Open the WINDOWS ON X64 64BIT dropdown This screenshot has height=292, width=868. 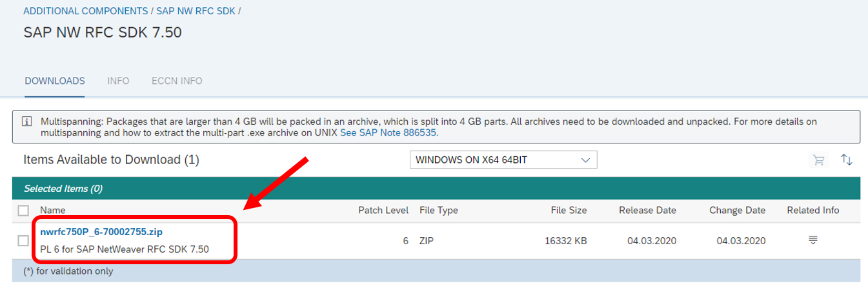click(x=503, y=160)
